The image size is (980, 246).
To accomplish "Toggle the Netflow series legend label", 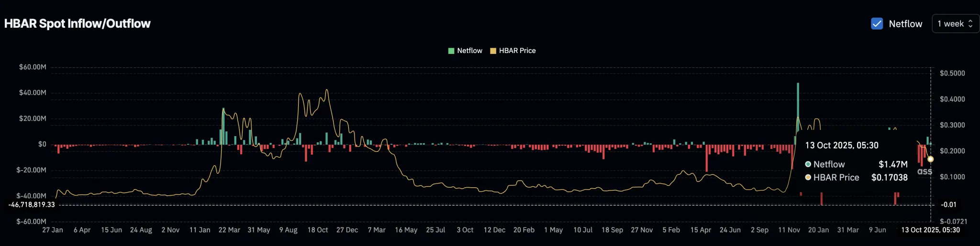I will pos(469,51).
